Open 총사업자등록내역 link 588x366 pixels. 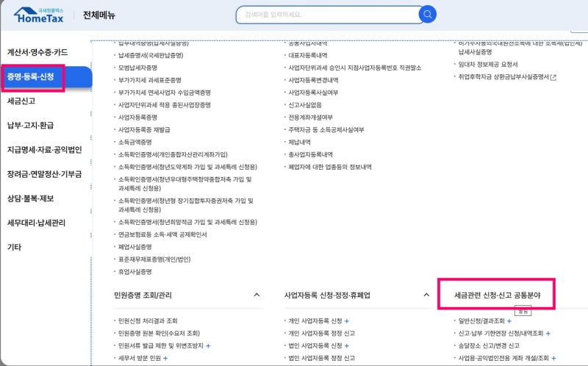pos(310,154)
